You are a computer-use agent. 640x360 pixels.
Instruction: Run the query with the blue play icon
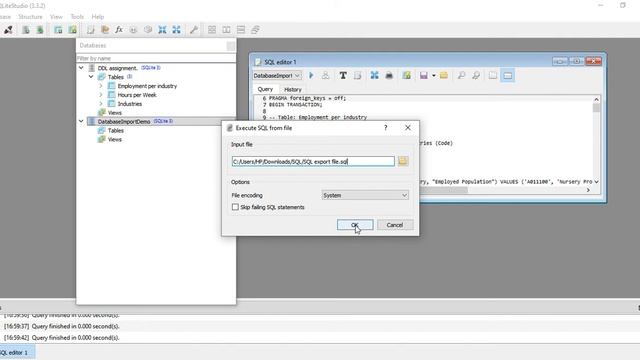click(x=311, y=76)
